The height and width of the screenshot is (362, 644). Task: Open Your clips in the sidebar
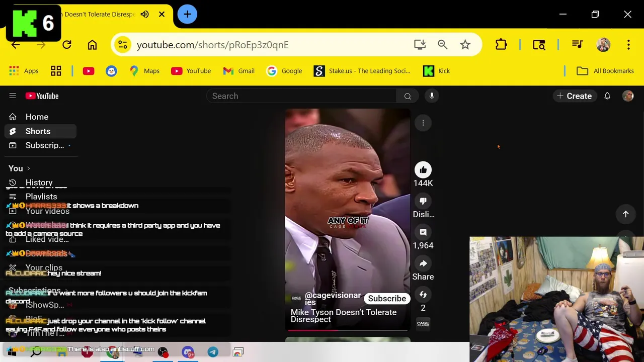(40, 268)
